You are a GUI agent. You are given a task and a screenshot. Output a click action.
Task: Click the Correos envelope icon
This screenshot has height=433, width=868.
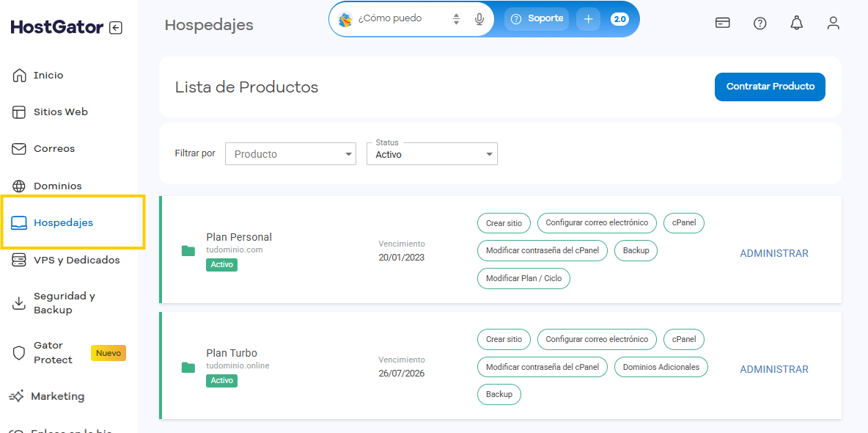[x=19, y=148]
